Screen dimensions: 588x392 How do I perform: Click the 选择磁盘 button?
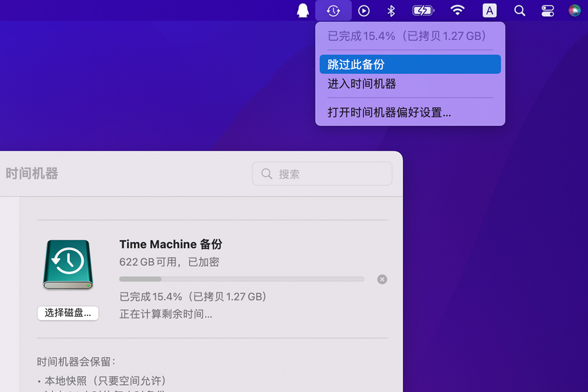tap(68, 313)
